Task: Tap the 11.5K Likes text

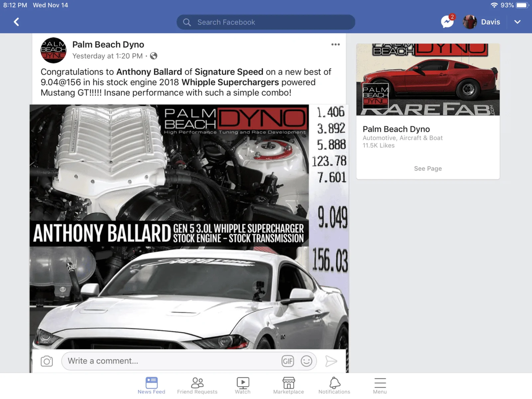Action: tap(378, 146)
